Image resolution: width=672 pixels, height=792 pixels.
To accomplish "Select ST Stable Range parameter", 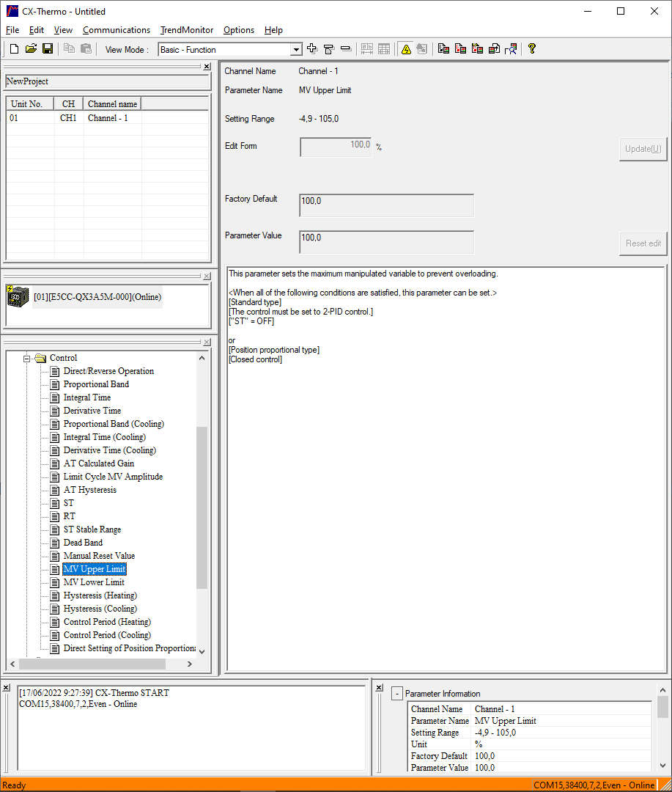I will (x=92, y=530).
